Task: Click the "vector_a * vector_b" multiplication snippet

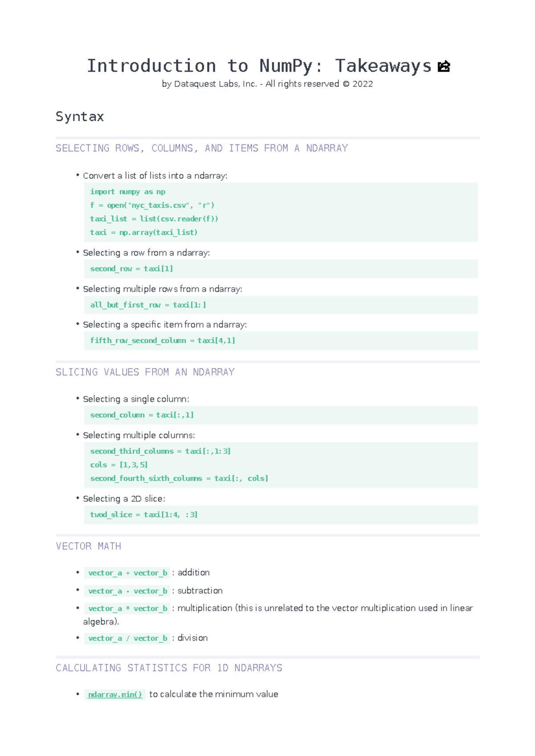Action: [128, 609]
